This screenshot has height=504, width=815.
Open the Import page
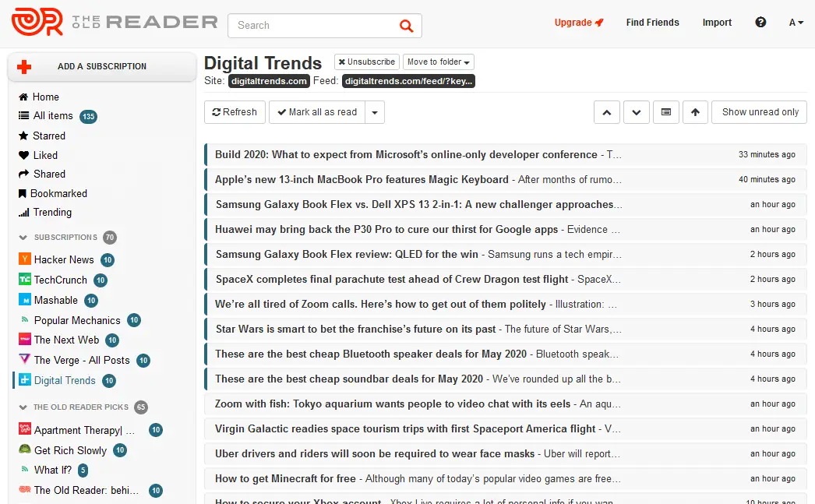tap(717, 23)
